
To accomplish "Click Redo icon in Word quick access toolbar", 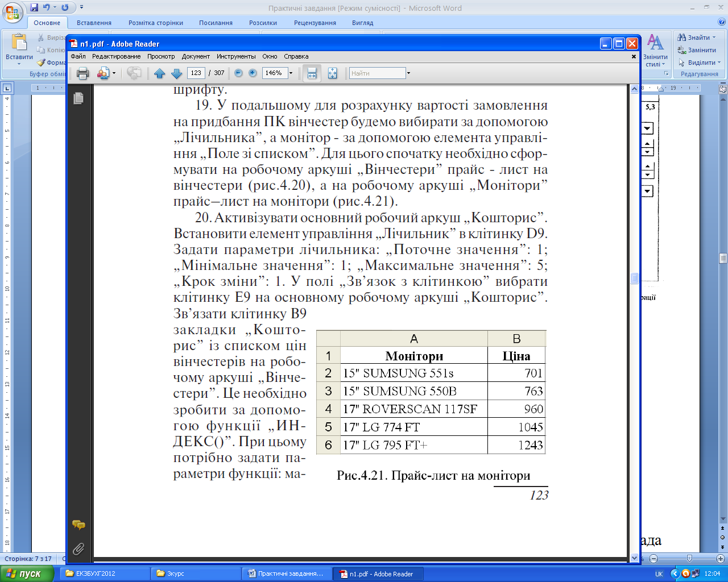I will pos(65,7).
